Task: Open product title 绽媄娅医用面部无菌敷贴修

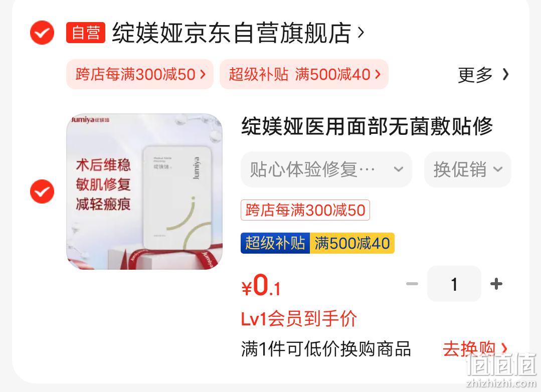Action: (x=367, y=126)
